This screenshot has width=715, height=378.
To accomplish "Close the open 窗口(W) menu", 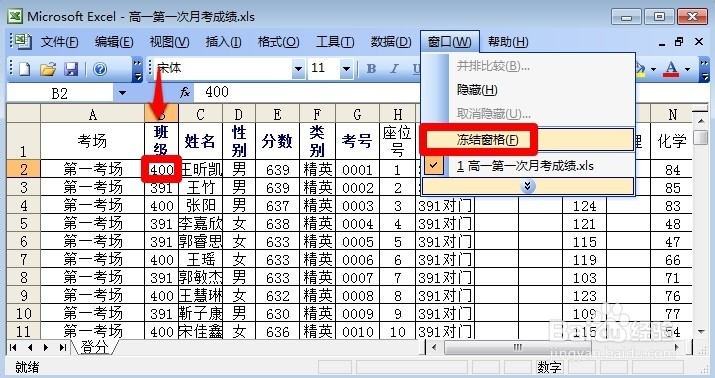I will (450, 42).
